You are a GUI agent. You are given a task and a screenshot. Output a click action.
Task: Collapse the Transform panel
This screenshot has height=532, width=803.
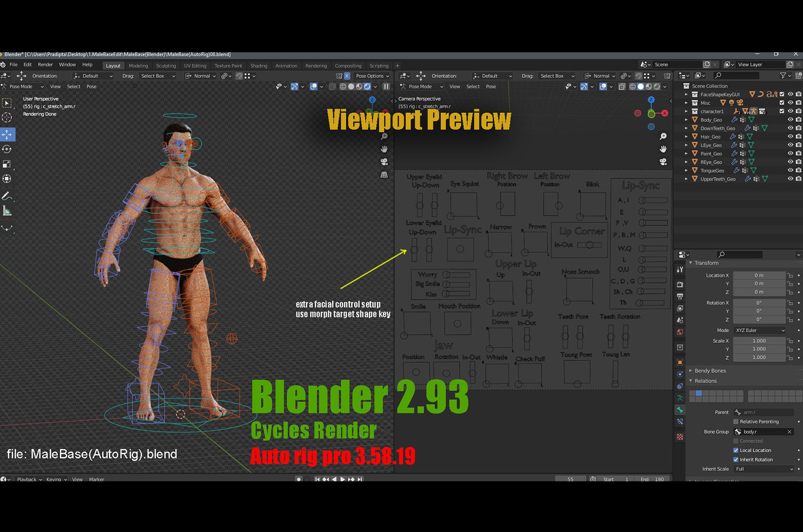pos(691,263)
